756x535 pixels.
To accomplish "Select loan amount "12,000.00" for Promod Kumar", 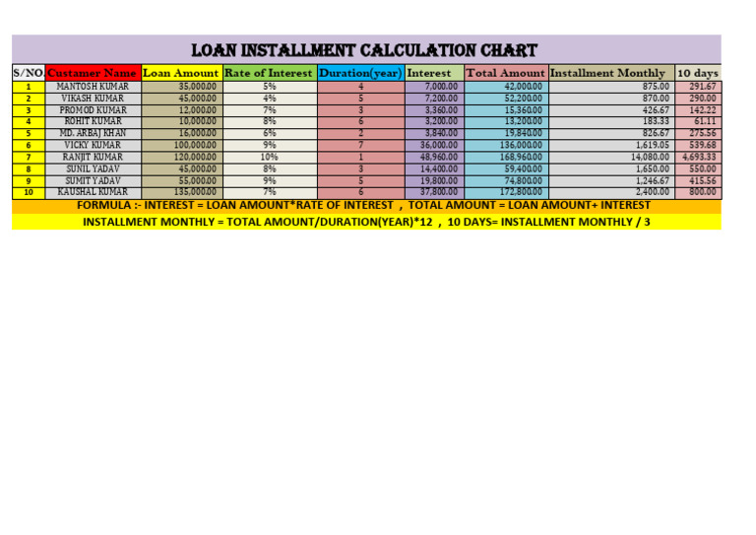I will coord(182,110).
